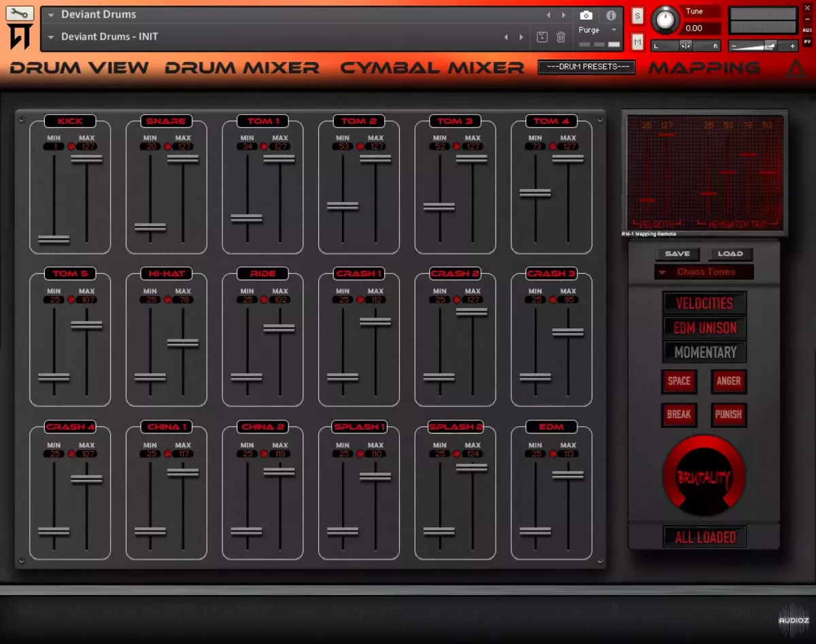Toggle the red dot on the Kick panel

pos(71,146)
